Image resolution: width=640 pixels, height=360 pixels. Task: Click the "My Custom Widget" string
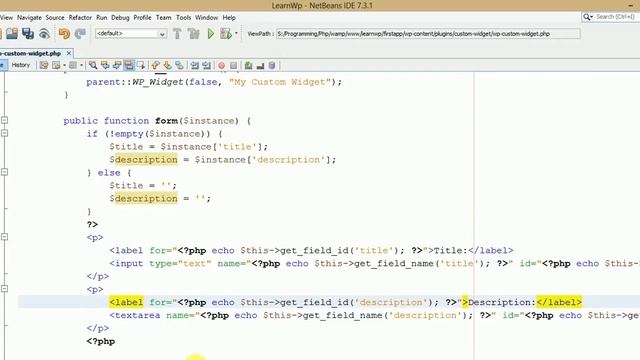(280, 82)
